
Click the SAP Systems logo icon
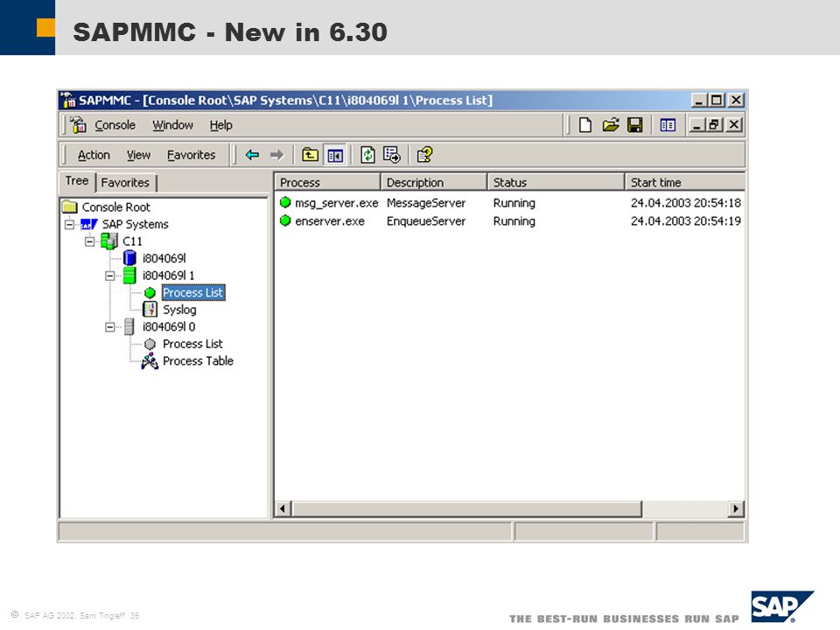[89, 224]
